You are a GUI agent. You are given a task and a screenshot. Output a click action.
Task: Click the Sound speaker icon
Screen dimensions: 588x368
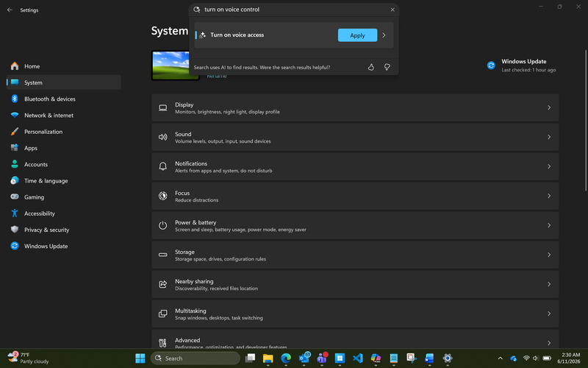162,137
